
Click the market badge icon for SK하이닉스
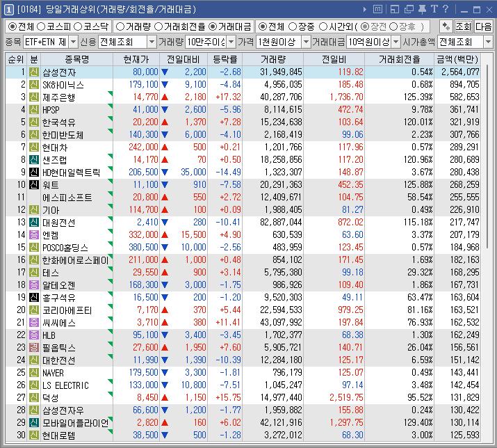click(x=33, y=84)
